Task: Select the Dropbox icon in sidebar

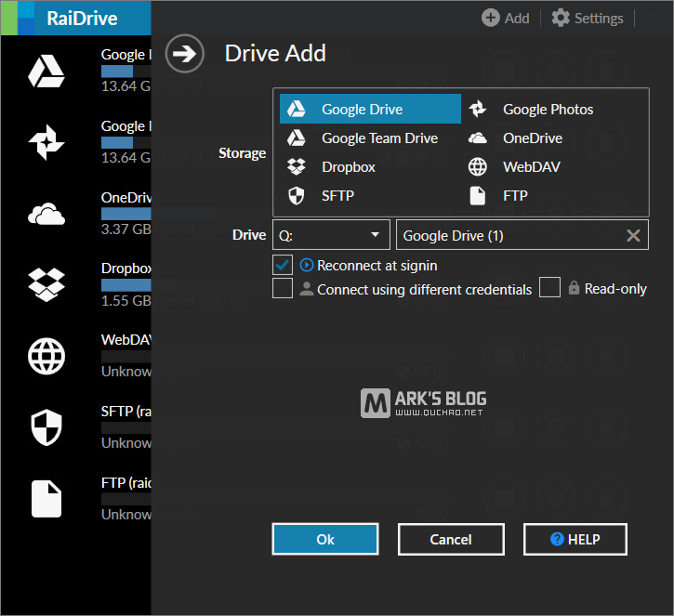Action: [46, 285]
